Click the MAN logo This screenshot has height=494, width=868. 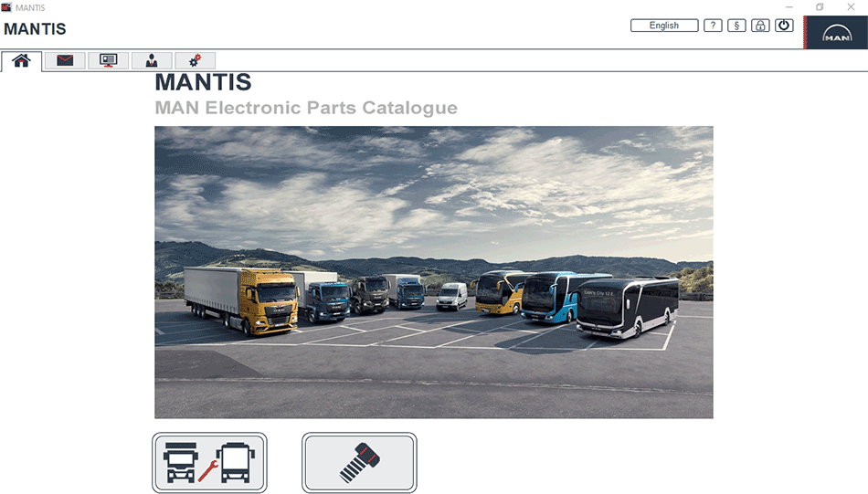pyautogui.click(x=836, y=33)
